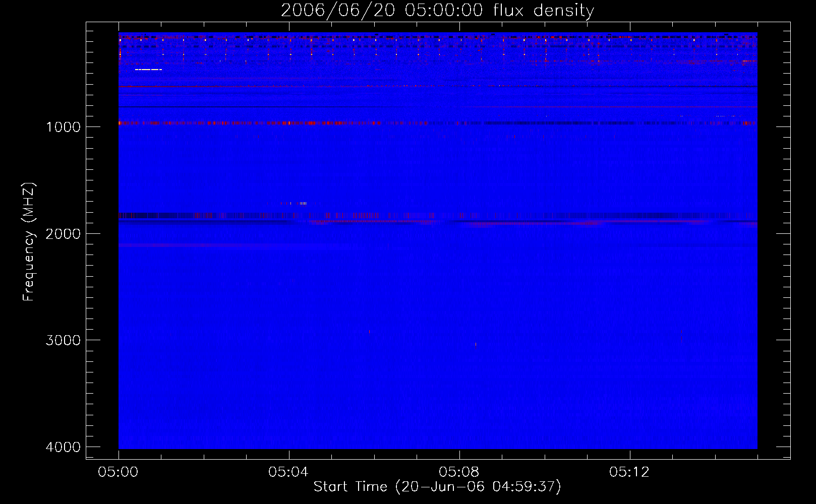The image size is (816, 504).
Task: Click the 1000 frequency tick label
Action: point(63,127)
